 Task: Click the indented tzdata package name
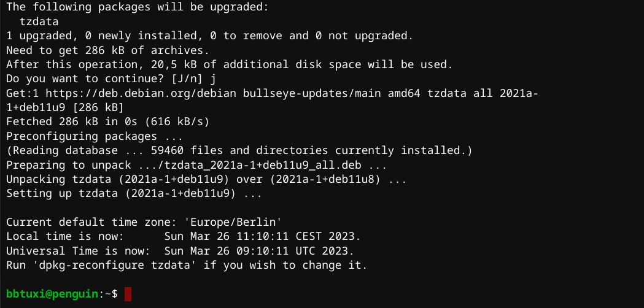pyautogui.click(x=36, y=21)
